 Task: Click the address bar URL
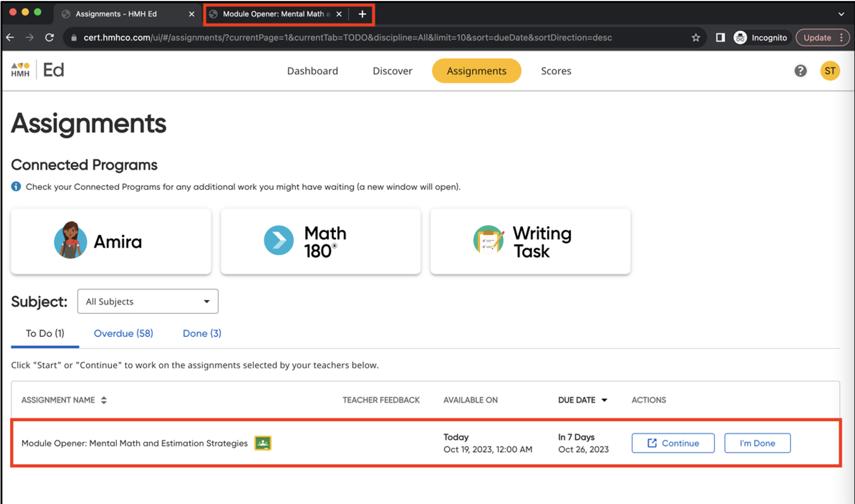[x=347, y=38]
